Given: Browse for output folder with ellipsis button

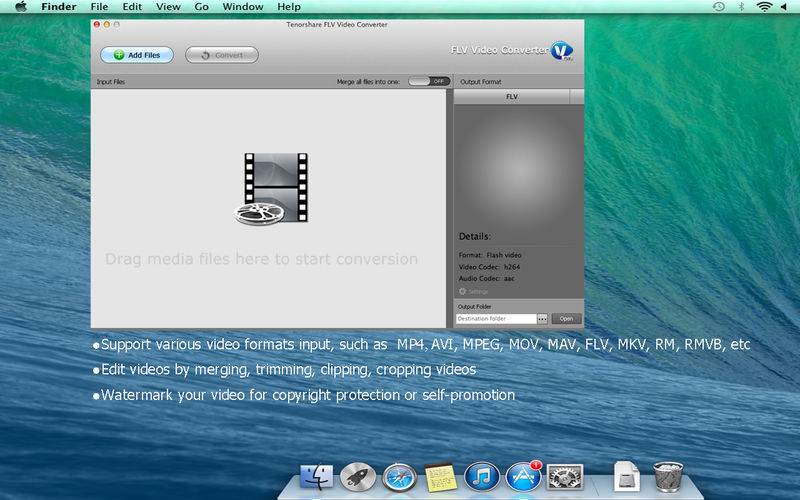Looking at the screenshot, I should [542, 319].
